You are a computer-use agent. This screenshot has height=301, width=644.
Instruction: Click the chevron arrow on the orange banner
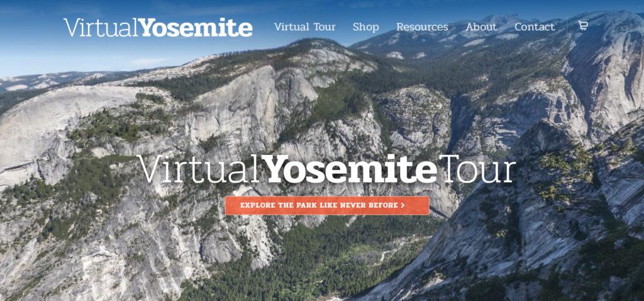click(x=403, y=205)
